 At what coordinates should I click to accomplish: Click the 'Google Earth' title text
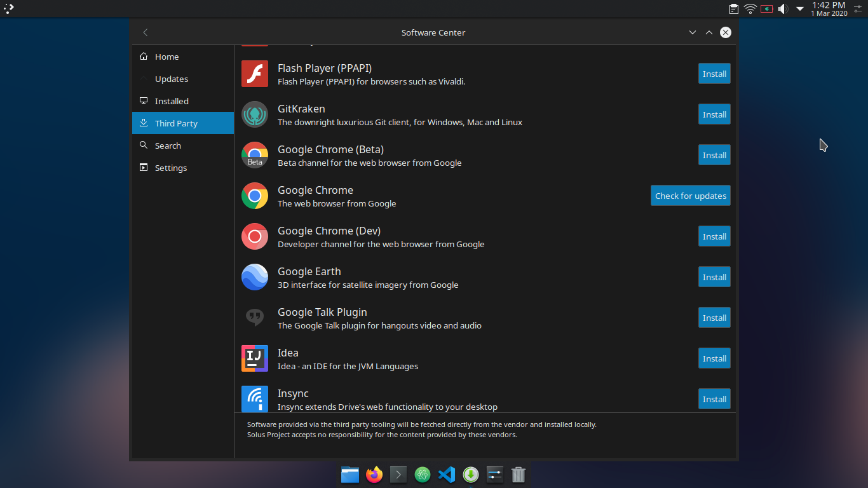tap(309, 271)
